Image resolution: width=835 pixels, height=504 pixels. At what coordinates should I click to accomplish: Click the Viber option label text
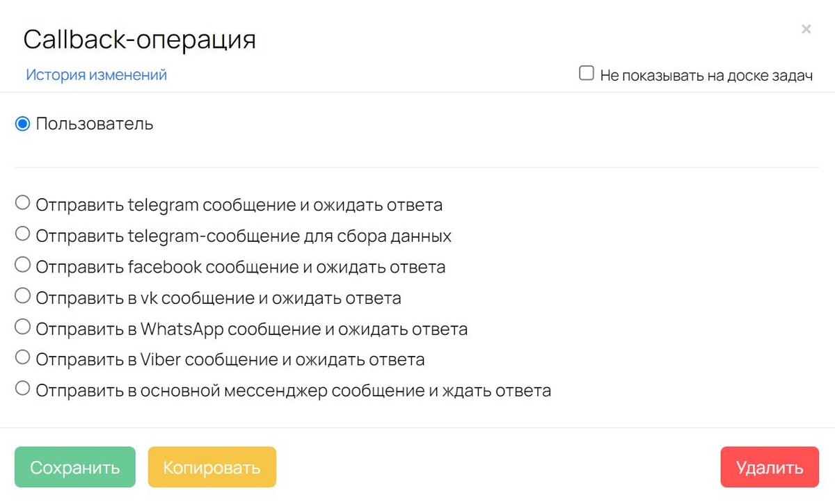point(230,359)
